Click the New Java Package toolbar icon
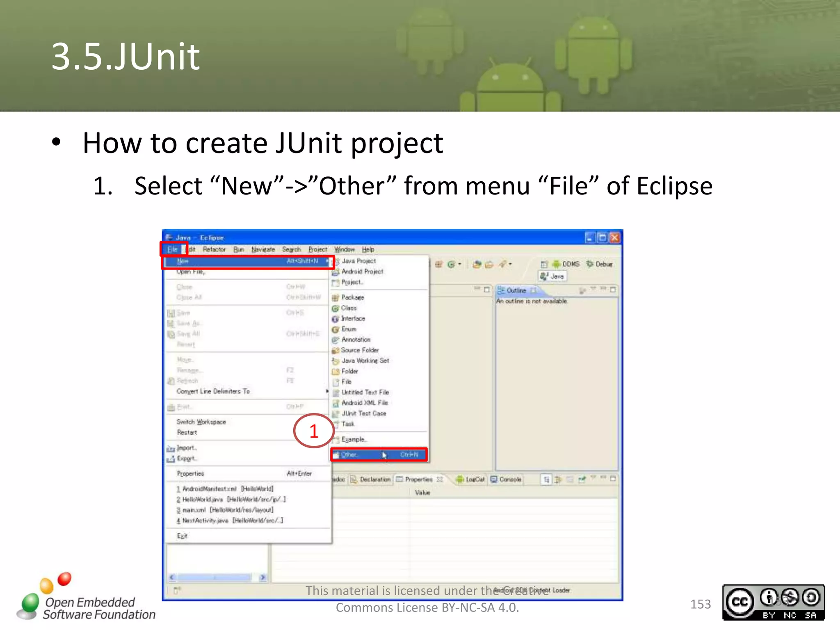The width and height of the screenshot is (840, 630). (438, 264)
